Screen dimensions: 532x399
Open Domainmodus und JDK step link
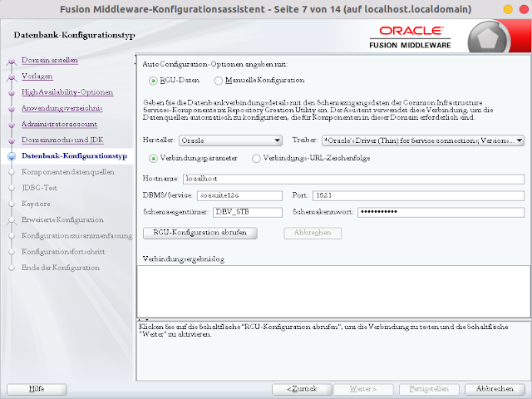[x=63, y=140]
